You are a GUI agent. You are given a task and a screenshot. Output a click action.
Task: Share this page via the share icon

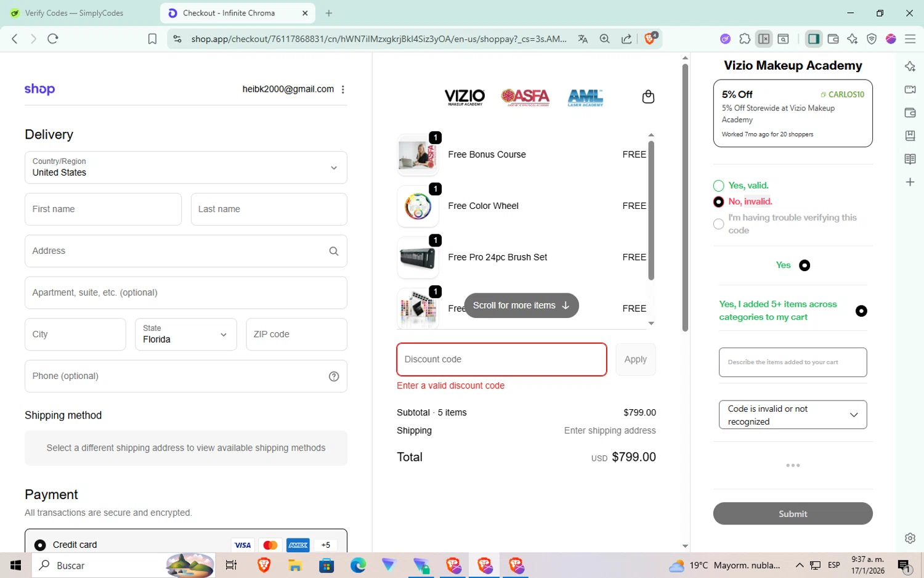[x=626, y=39]
